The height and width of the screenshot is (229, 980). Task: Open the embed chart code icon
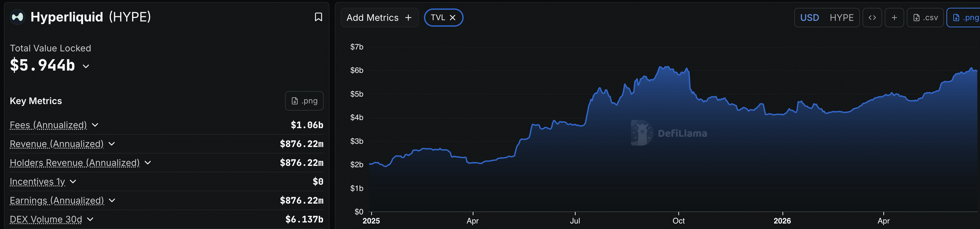[x=872, y=18]
